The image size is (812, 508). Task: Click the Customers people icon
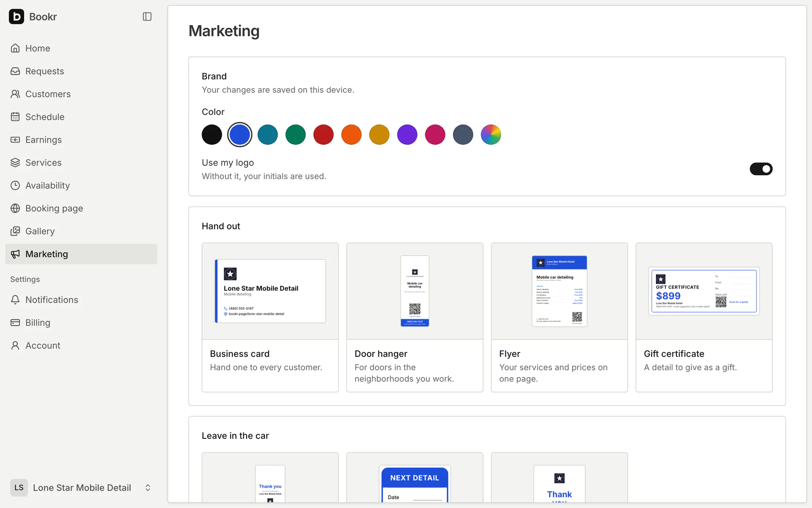15,94
